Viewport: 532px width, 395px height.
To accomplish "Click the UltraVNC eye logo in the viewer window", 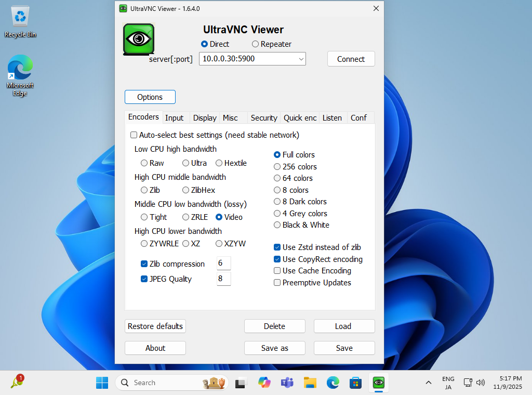I will 138,38.
